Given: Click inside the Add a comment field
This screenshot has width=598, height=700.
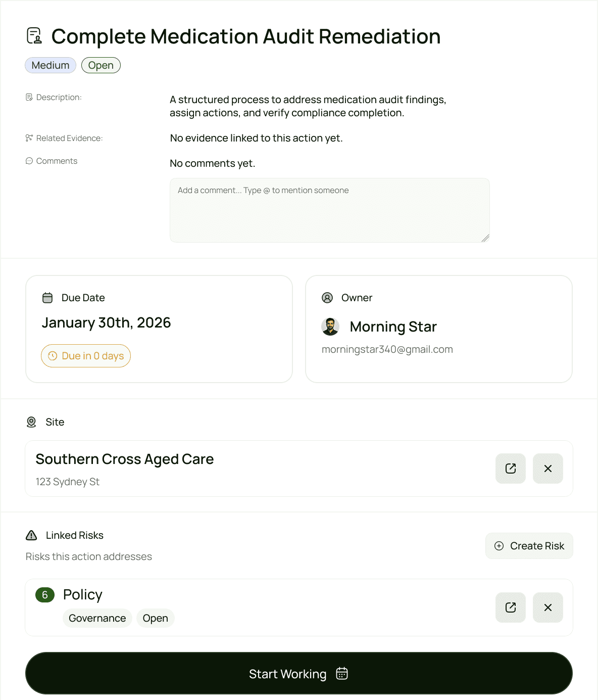Looking at the screenshot, I should 329,210.
